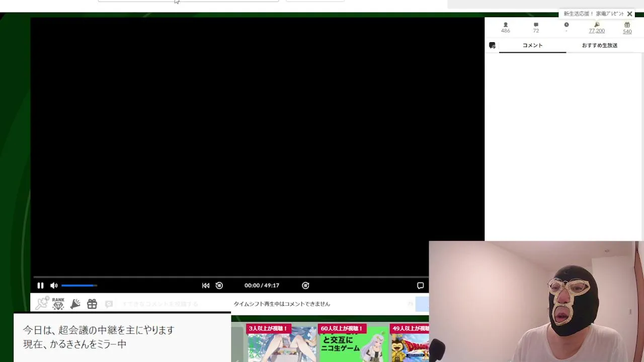The height and width of the screenshot is (362, 644).
Task: Click the タイムシフト再生中はコメントできません message
Action: pyautogui.click(x=282, y=304)
